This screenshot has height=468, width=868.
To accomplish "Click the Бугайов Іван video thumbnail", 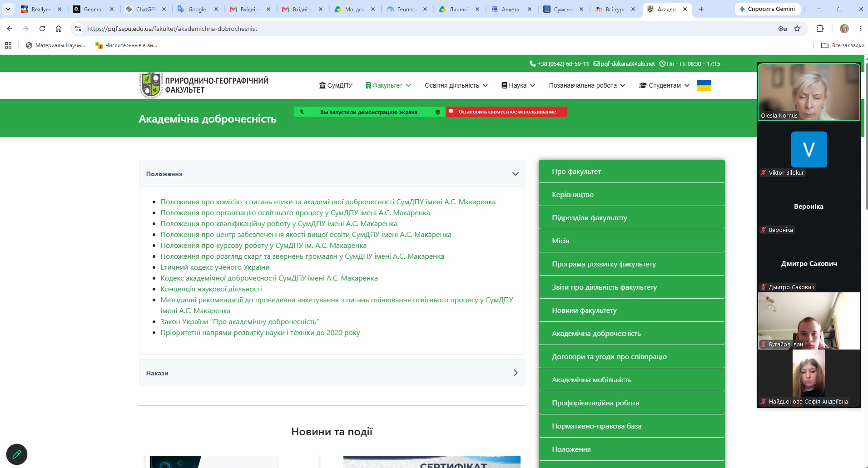I will click(x=809, y=321).
